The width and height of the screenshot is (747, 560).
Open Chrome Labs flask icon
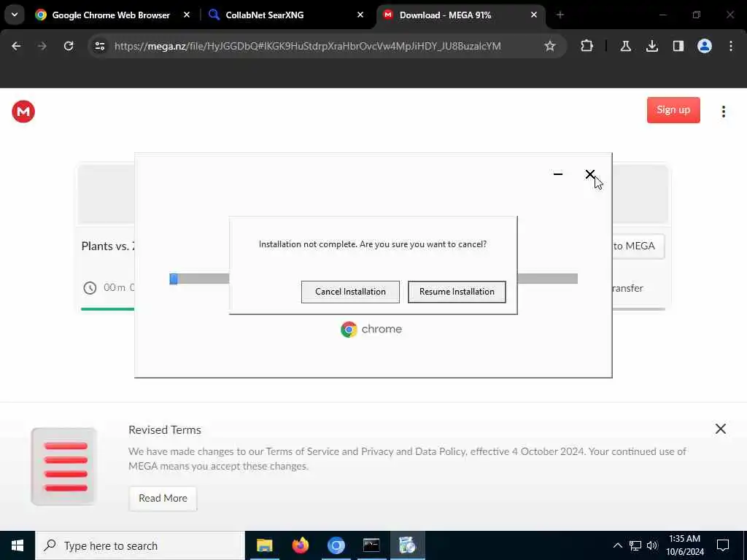[625, 46]
